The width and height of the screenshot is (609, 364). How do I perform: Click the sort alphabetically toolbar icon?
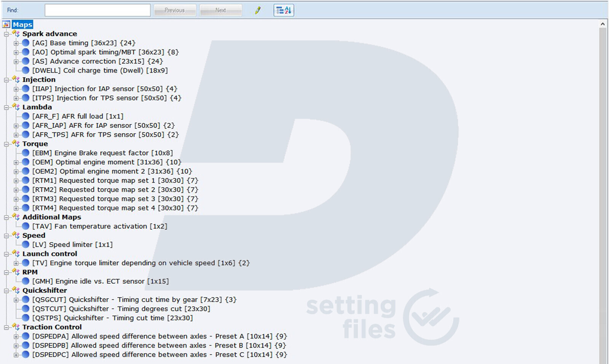pyautogui.click(x=284, y=10)
